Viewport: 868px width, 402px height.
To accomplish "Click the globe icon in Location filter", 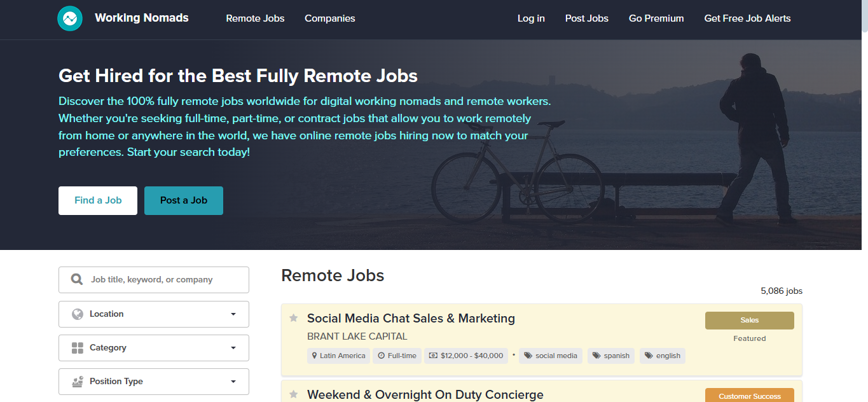I will point(77,314).
